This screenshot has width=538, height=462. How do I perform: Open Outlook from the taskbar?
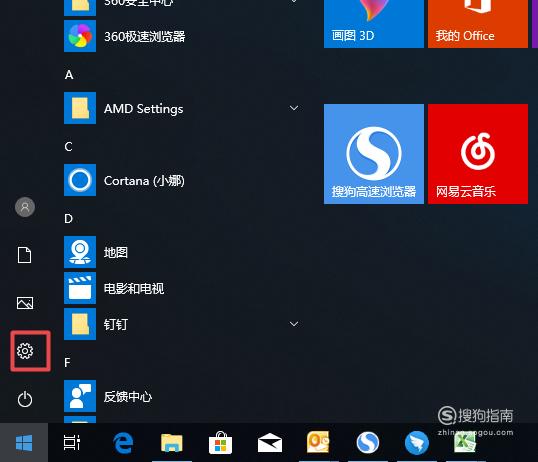(318, 442)
